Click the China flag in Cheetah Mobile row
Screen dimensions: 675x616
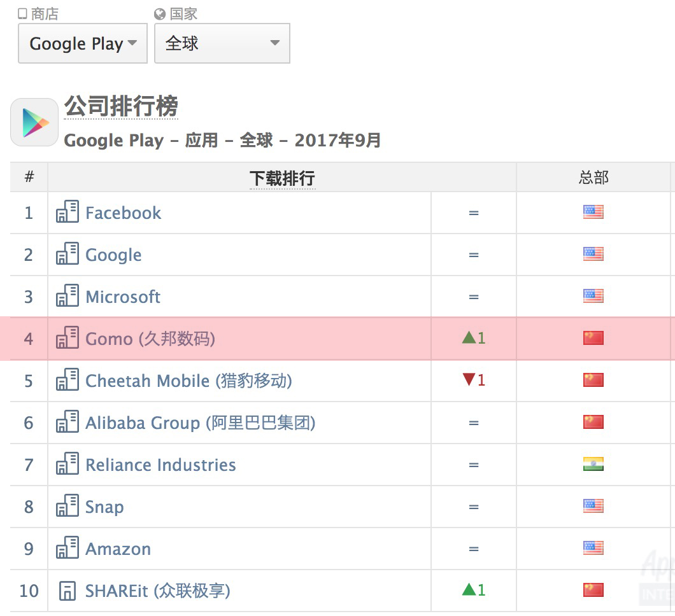[593, 380]
